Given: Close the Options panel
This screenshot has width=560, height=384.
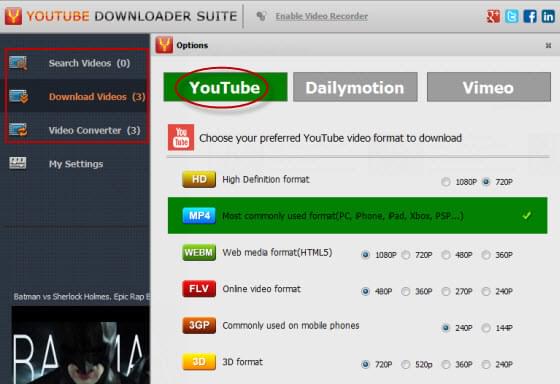Looking at the screenshot, I should click(x=548, y=45).
